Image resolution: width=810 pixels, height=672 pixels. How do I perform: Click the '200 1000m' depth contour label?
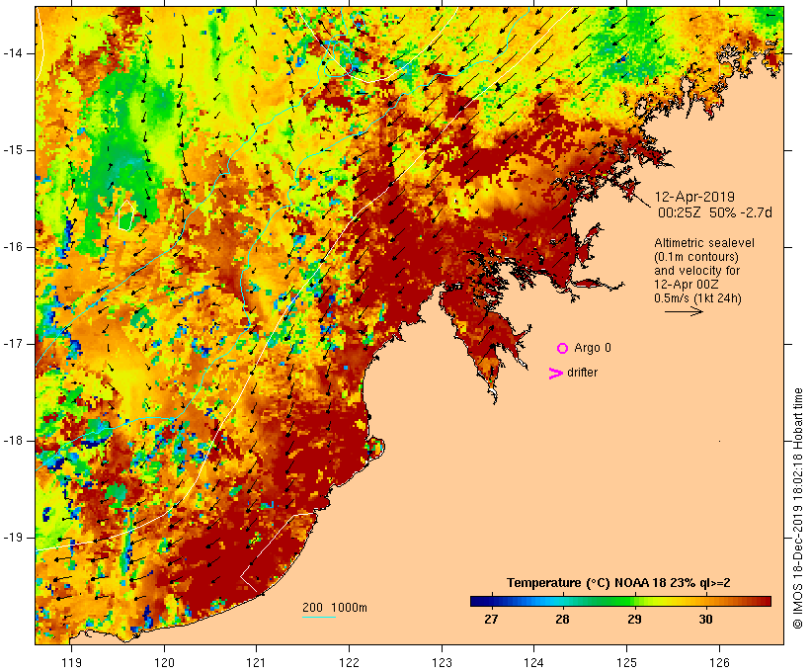coord(335,608)
